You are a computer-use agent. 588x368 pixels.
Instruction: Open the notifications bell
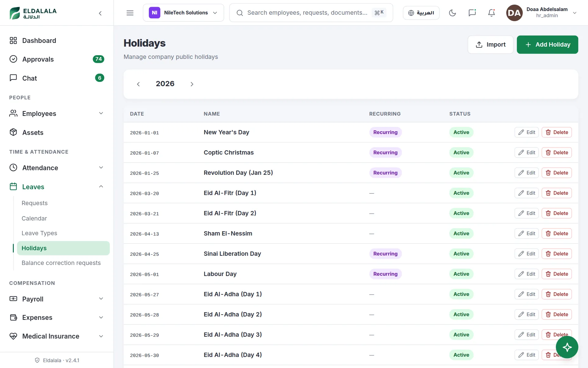click(x=492, y=13)
